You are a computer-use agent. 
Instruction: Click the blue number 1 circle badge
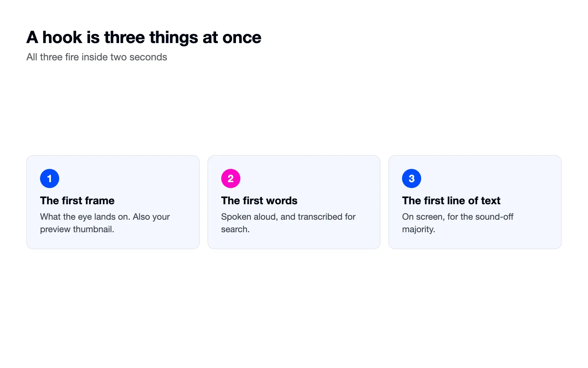pos(50,178)
